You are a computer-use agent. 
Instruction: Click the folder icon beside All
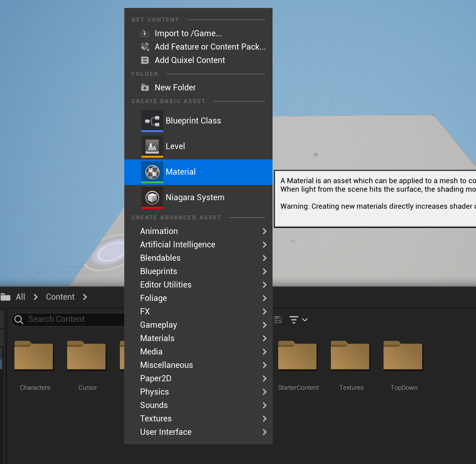5,297
